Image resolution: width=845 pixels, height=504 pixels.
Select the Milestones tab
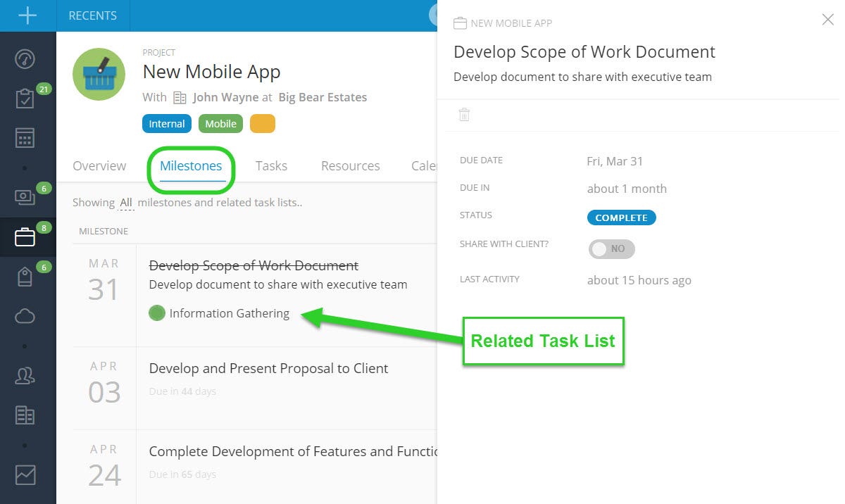pyautogui.click(x=191, y=166)
